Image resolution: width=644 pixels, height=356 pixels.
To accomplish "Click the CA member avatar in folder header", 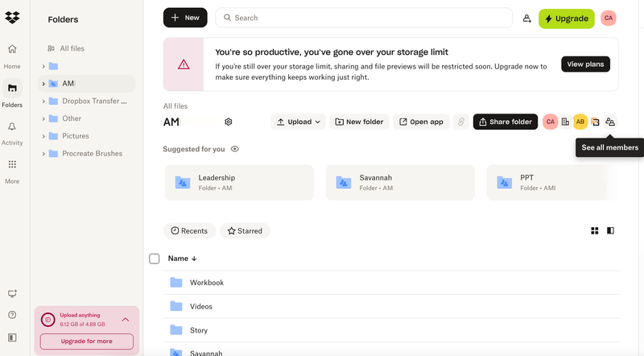I will tap(550, 122).
